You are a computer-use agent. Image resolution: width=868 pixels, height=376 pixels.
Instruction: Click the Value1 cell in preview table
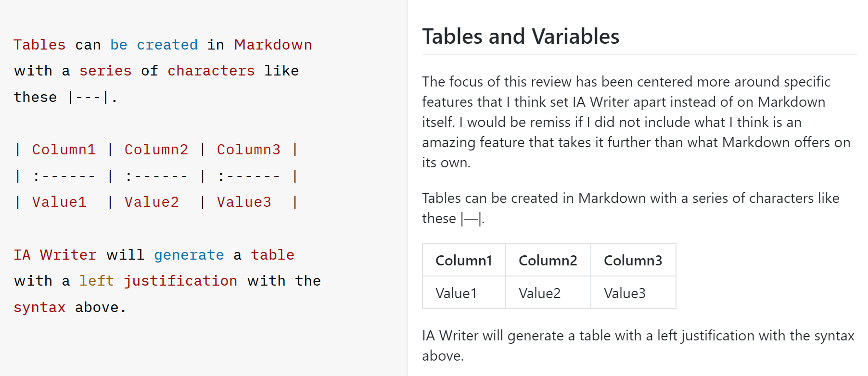[x=464, y=293]
